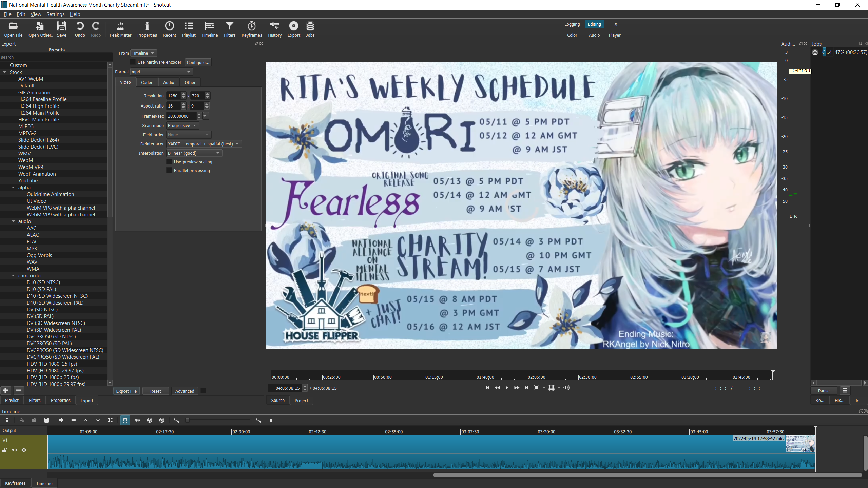Toggle the Ripple icon in timeline

pyautogui.click(x=150, y=420)
